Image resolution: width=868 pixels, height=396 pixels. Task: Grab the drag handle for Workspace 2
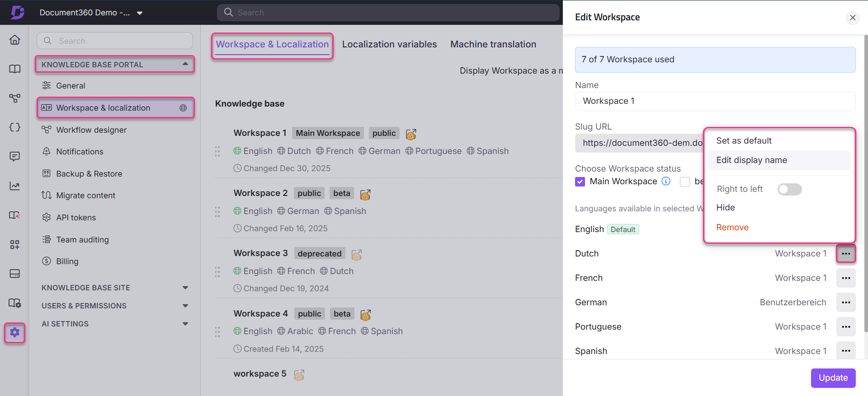(217, 211)
